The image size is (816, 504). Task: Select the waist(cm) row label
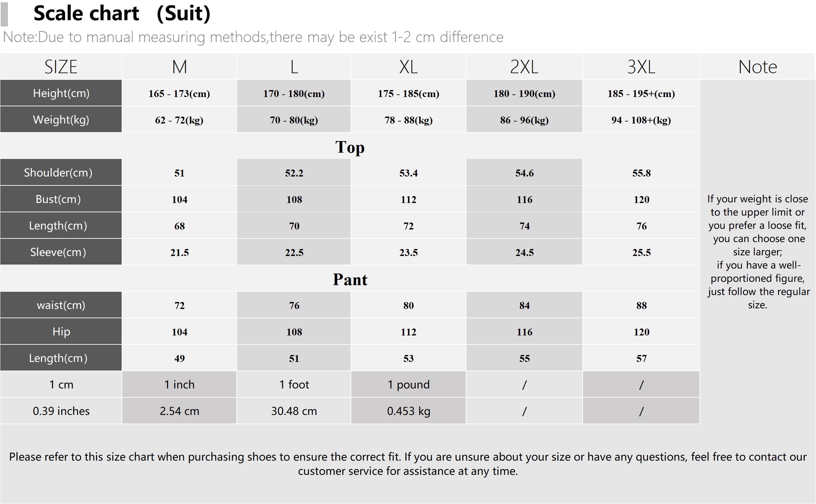(61, 305)
